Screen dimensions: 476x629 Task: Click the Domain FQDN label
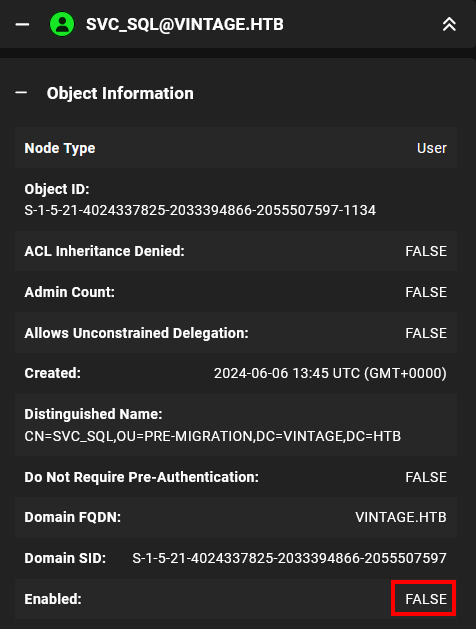[x=73, y=517]
